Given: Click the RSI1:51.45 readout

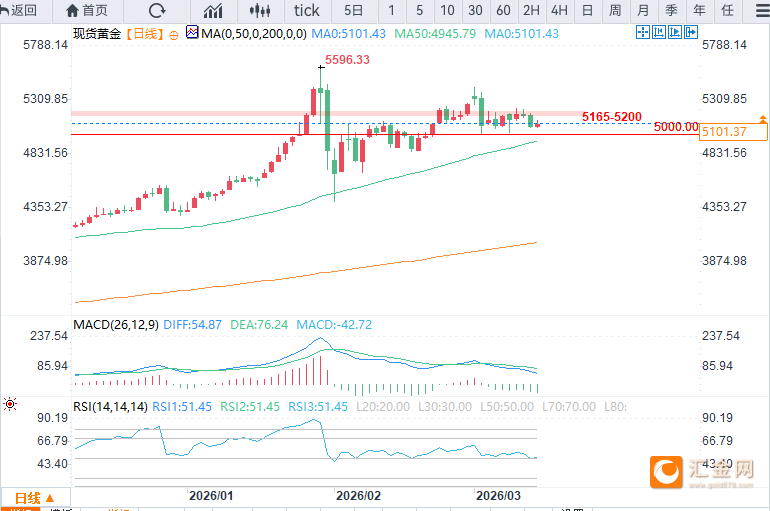Looking at the screenshot, I should coord(182,407).
